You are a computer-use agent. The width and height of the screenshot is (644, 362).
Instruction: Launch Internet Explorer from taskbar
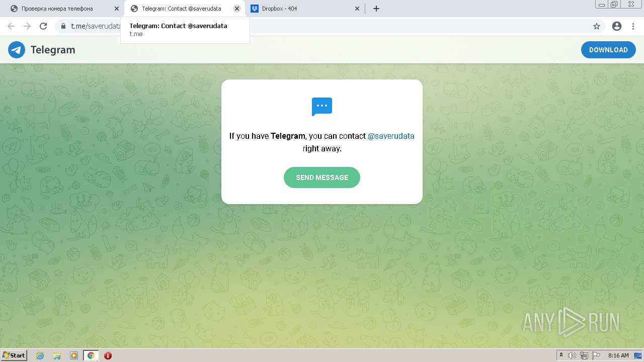click(x=40, y=355)
